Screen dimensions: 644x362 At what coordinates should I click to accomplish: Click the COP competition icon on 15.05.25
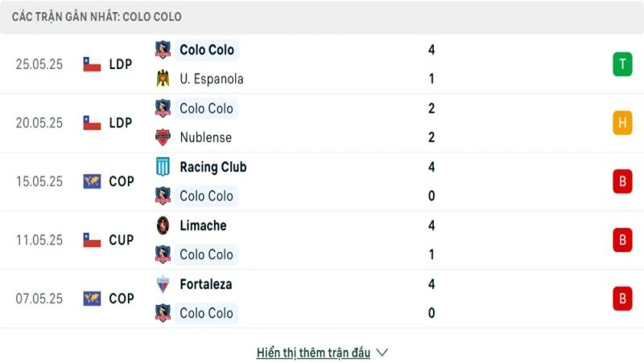pyautogui.click(x=92, y=182)
